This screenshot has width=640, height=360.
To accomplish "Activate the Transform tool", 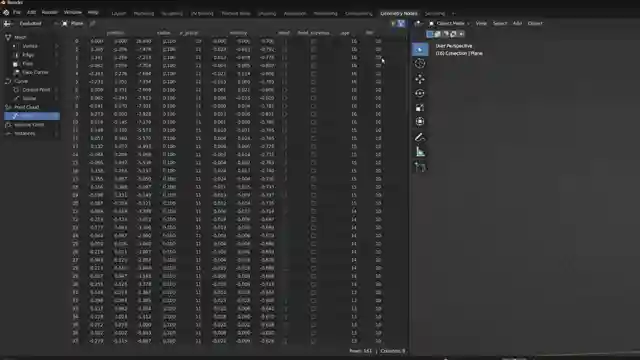I will pyautogui.click(x=420, y=122).
